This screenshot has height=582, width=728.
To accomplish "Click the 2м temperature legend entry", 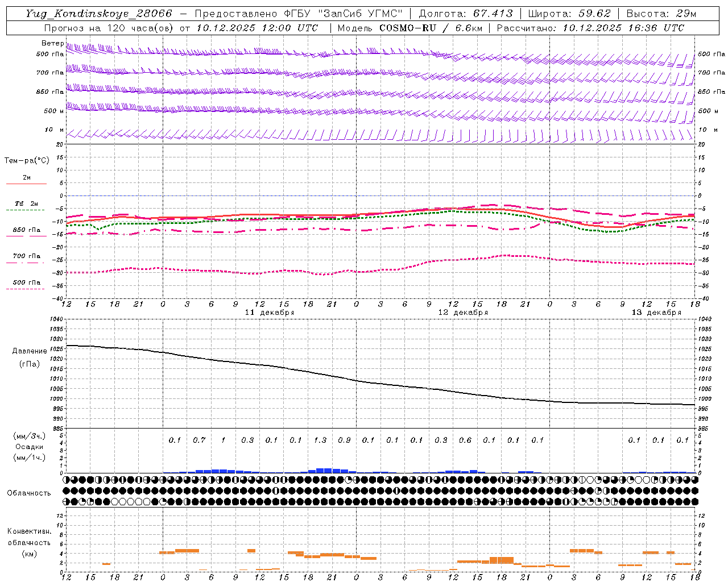I will pos(27,178).
